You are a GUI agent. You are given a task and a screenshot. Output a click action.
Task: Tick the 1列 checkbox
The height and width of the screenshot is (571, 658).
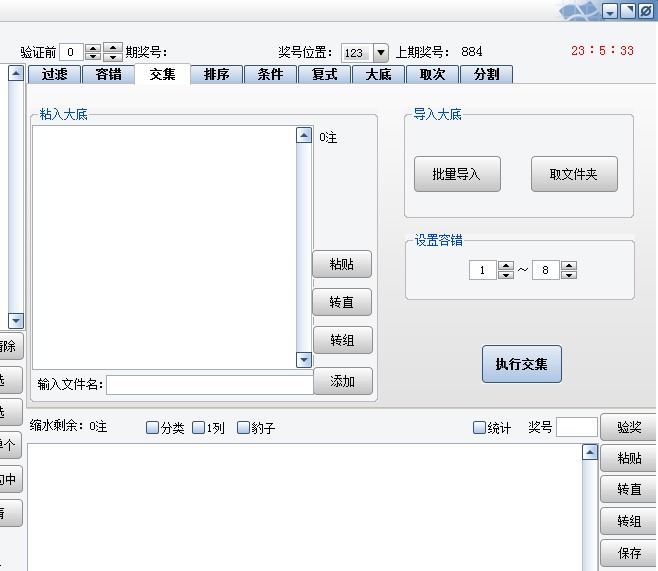[x=199, y=428]
